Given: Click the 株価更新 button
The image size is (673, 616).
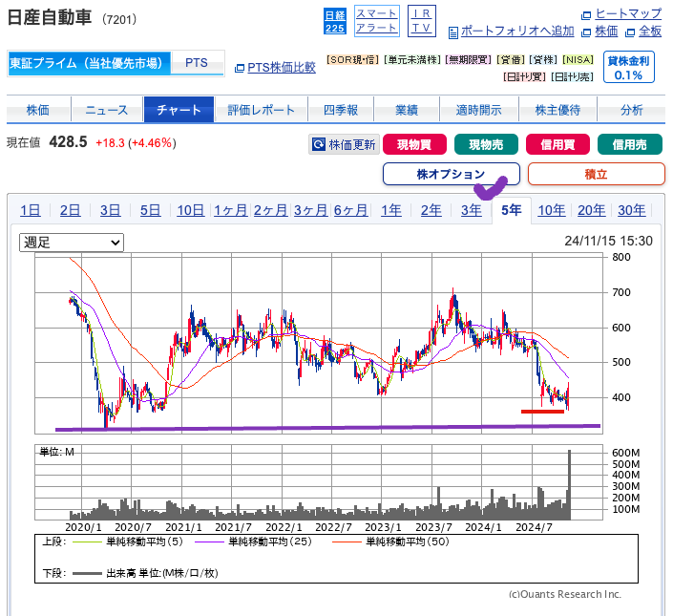Looking at the screenshot, I should (x=344, y=144).
